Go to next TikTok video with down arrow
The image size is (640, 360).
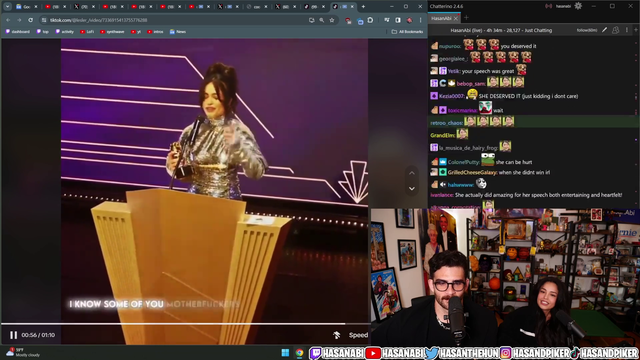coord(412,189)
